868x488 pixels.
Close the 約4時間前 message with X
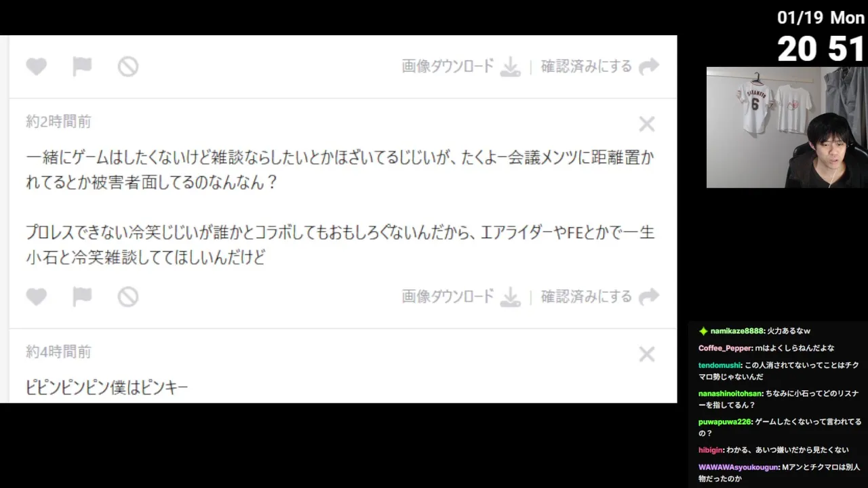pos(647,354)
